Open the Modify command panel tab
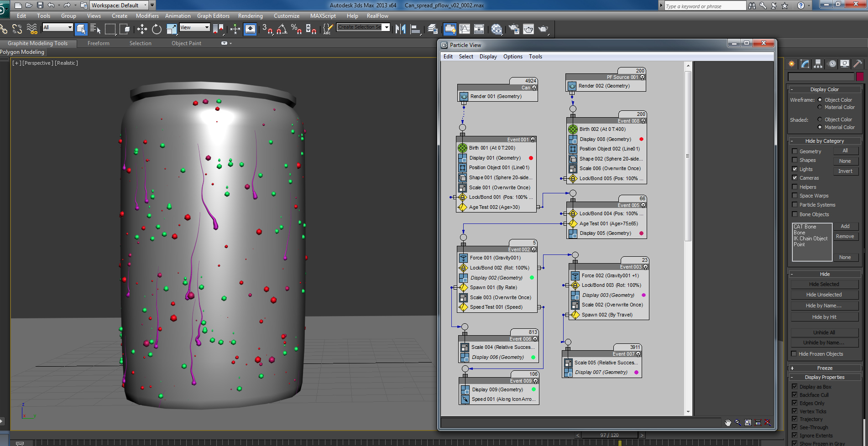Screen dimensions: 868x446 (x=805, y=64)
